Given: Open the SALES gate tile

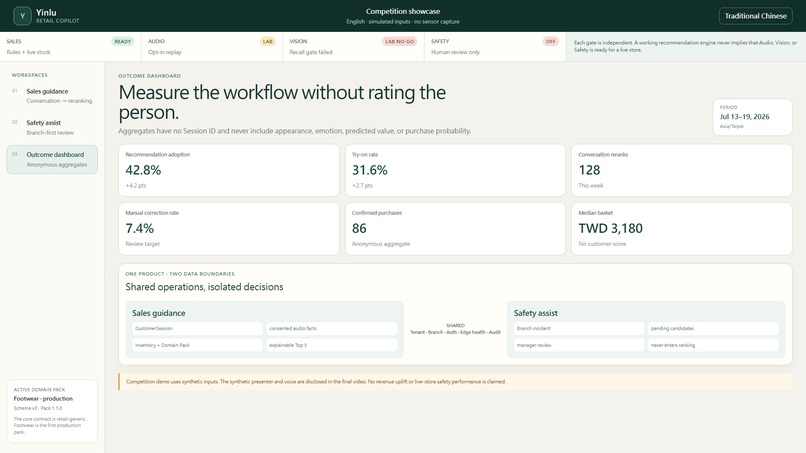Looking at the screenshot, I should click(70, 46).
